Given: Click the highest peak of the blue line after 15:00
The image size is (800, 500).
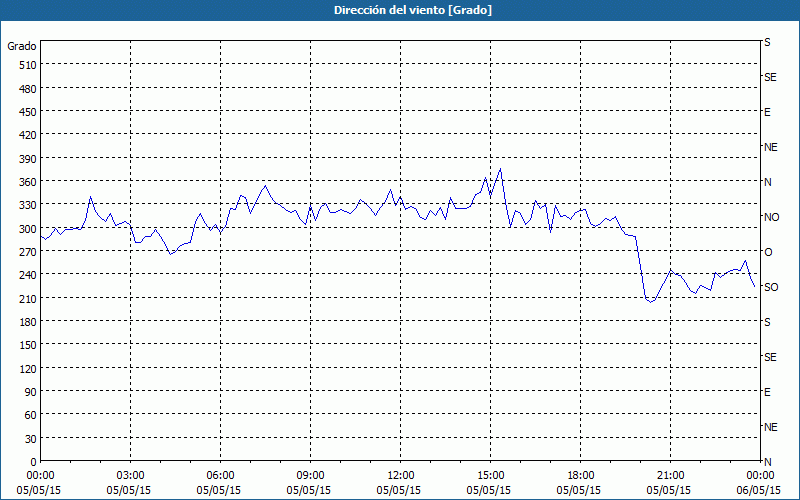Looking at the screenshot, I should click(x=501, y=169).
